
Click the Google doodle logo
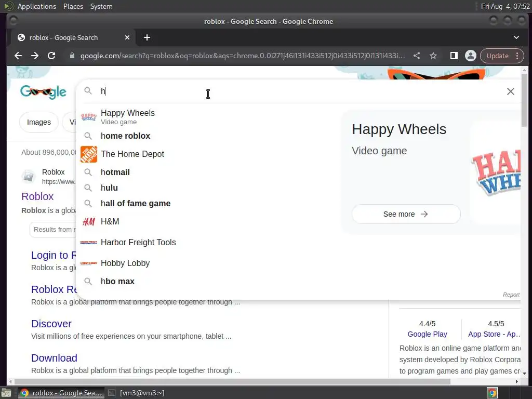[x=43, y=92]
